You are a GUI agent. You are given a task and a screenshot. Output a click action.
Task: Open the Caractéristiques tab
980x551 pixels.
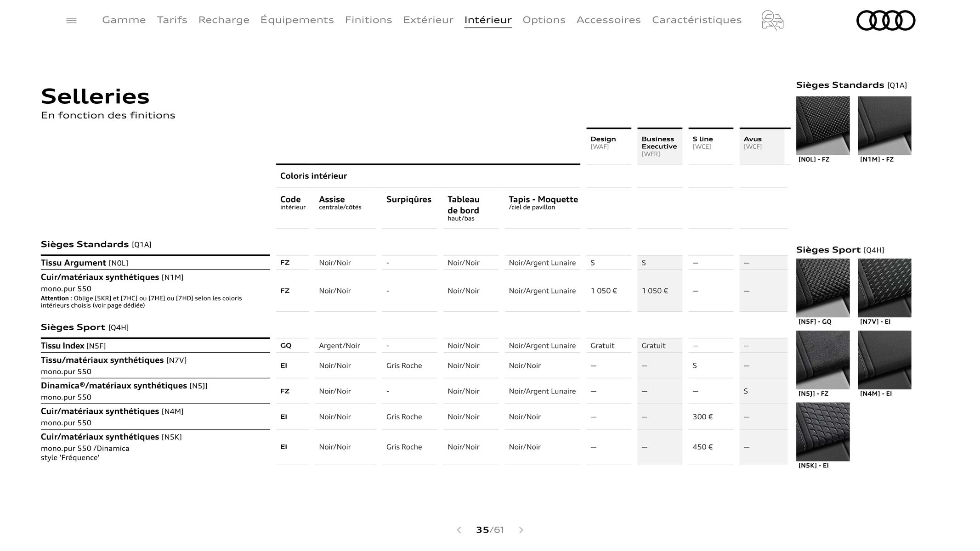(x=697, y=20)
